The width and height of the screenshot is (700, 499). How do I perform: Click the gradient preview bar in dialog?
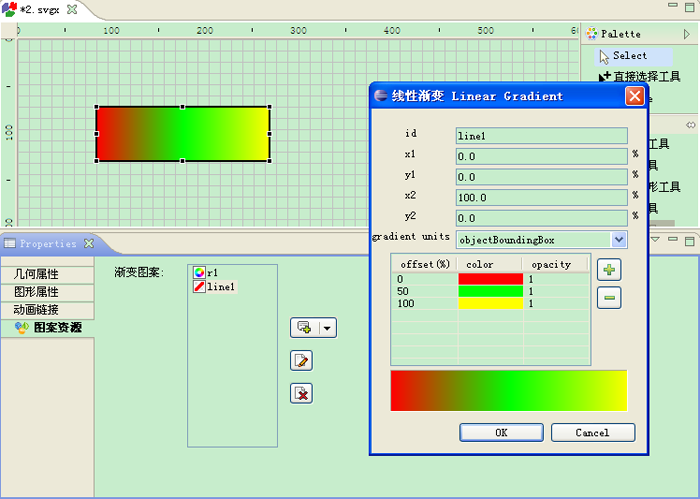509,391
